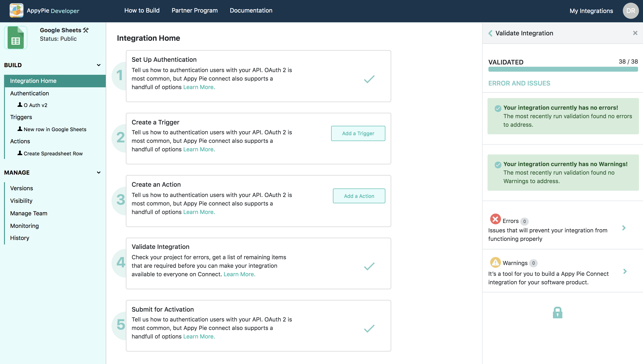
Task: Click the AppyPie logo icon
Action: 16,11
